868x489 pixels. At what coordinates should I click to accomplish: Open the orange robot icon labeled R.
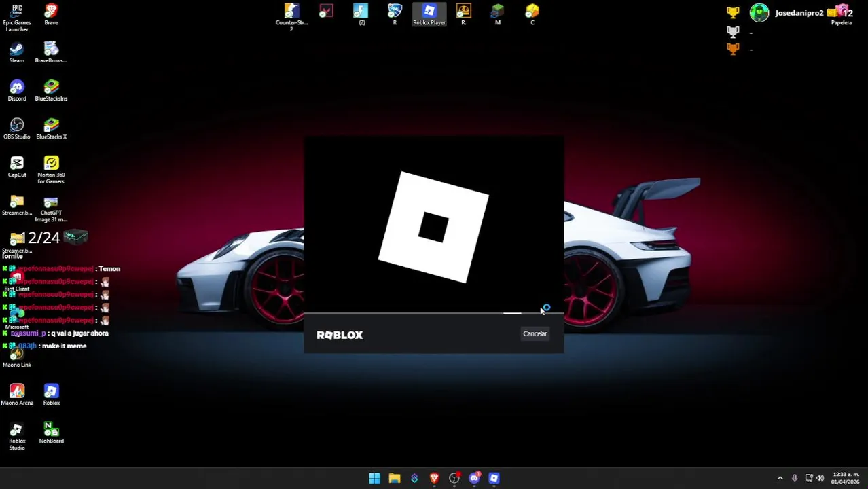point(463,14)
